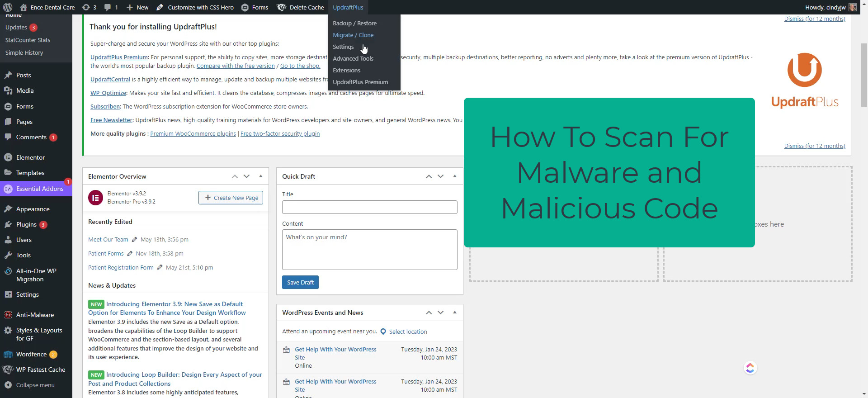Viewport: 868px width, 398px height.
Task: Move Quick Draft widget up
Action: coord(429,176)
